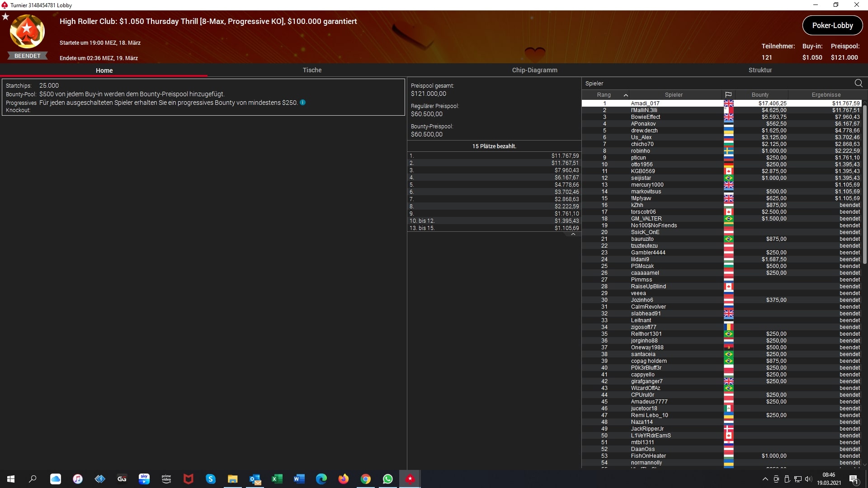This screenshot has width=868, height=488.
Task: Click the Poker-Lobby button
Action: tap(832, 25)
